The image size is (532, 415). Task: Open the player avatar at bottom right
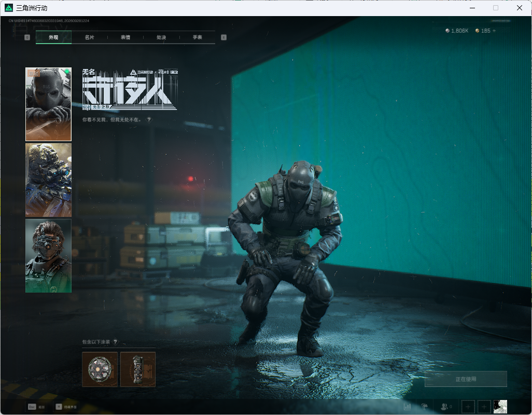(x=500, y=407)
